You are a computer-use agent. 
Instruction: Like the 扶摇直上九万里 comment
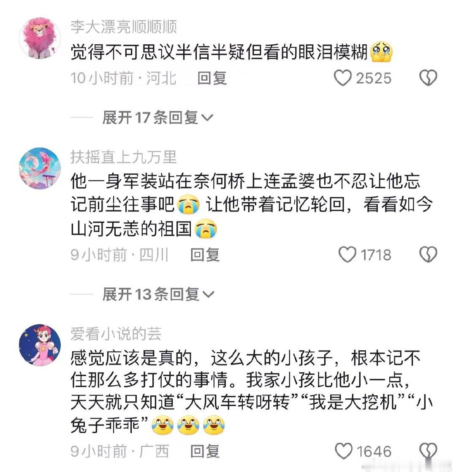(x=347, y=254)
